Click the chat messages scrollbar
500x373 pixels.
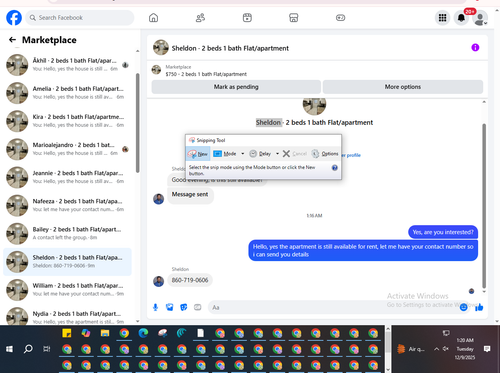484,206
